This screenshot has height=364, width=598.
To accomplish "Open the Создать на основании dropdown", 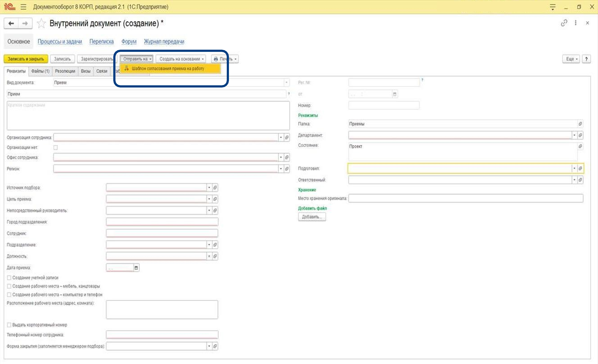I will (x=181, y=59).
